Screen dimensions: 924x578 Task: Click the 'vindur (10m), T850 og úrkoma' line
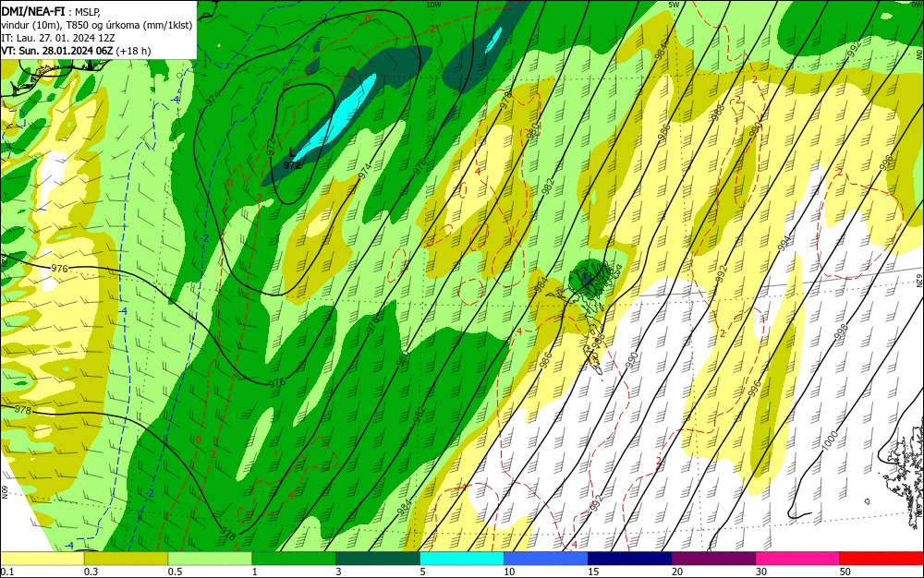97,25
